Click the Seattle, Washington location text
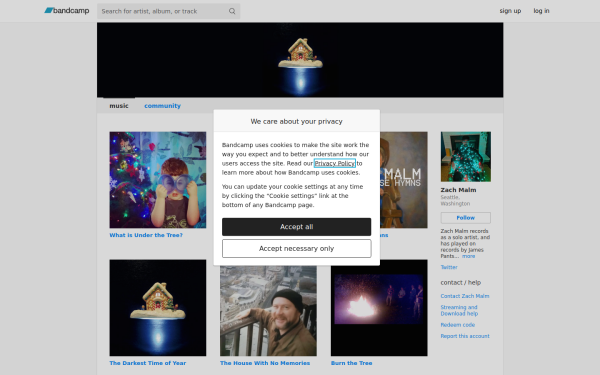The width and height of the screenshot is (600, 375). click(x=455, y=201)
